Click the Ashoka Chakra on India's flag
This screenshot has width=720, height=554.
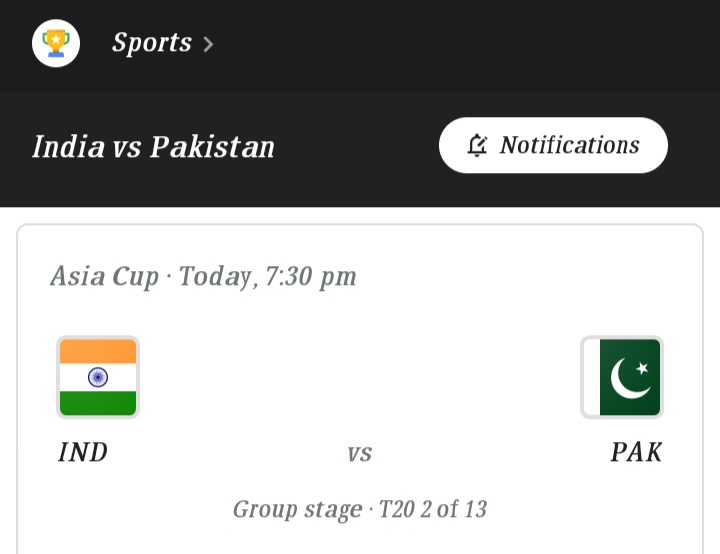pos(98,377)
